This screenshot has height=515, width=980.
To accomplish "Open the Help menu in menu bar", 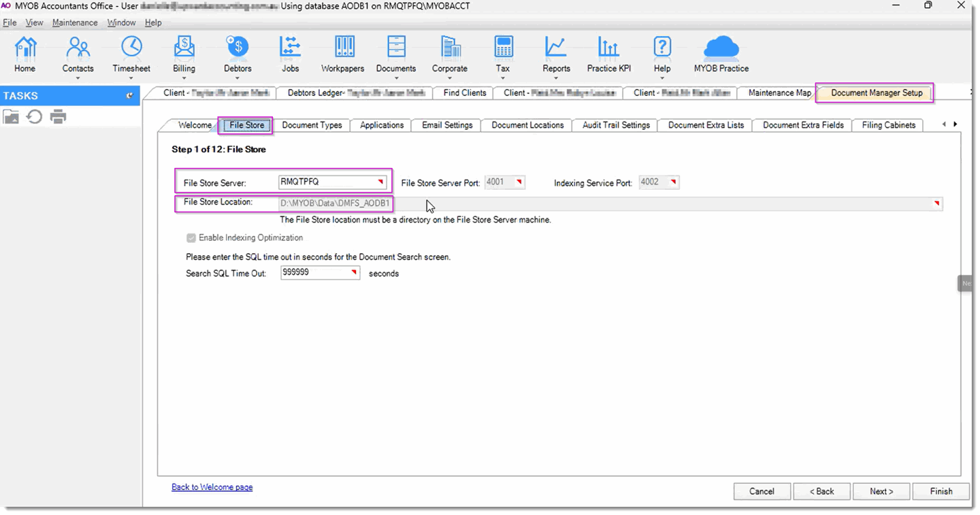I will 153,22.
